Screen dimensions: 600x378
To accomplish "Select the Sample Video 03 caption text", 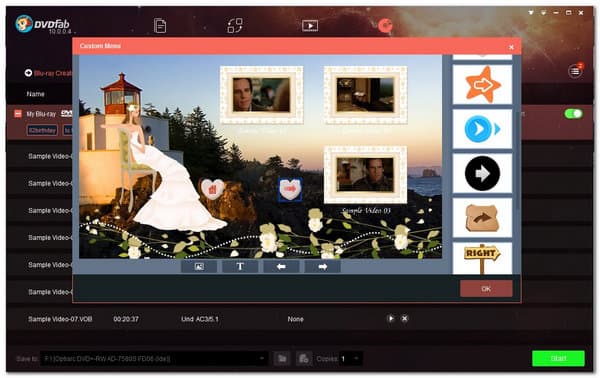I will tap(366, 210).
